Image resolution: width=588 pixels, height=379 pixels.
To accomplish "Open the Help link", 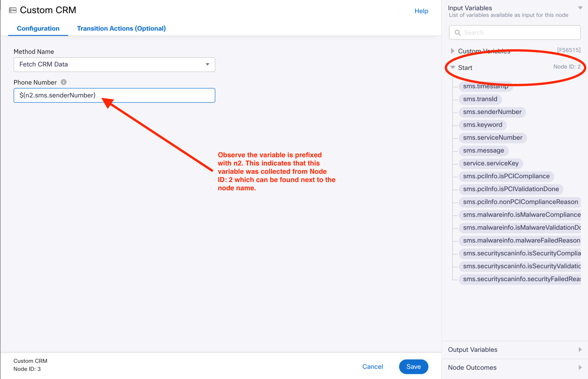I will (x=421, y=11).
